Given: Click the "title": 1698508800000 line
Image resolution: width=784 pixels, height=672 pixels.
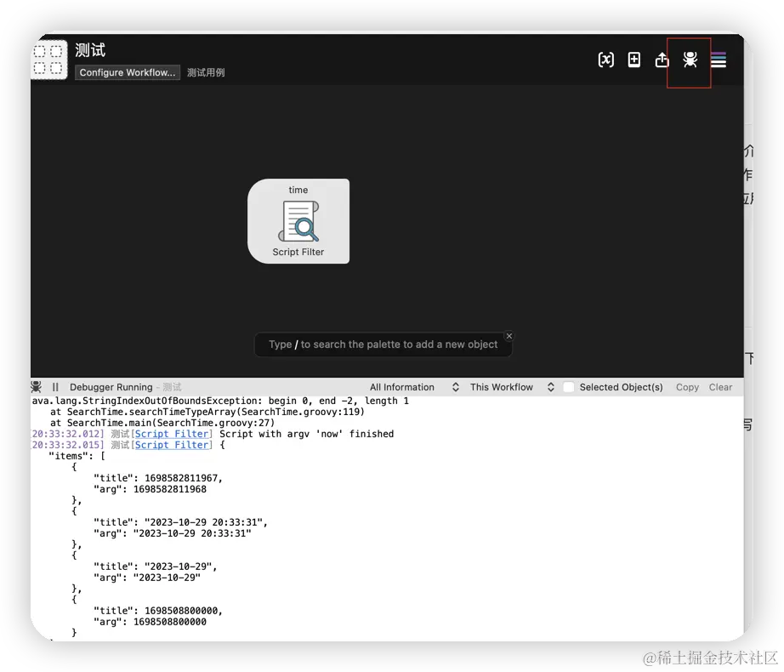Looking at the screenshot, I should 158,611.
